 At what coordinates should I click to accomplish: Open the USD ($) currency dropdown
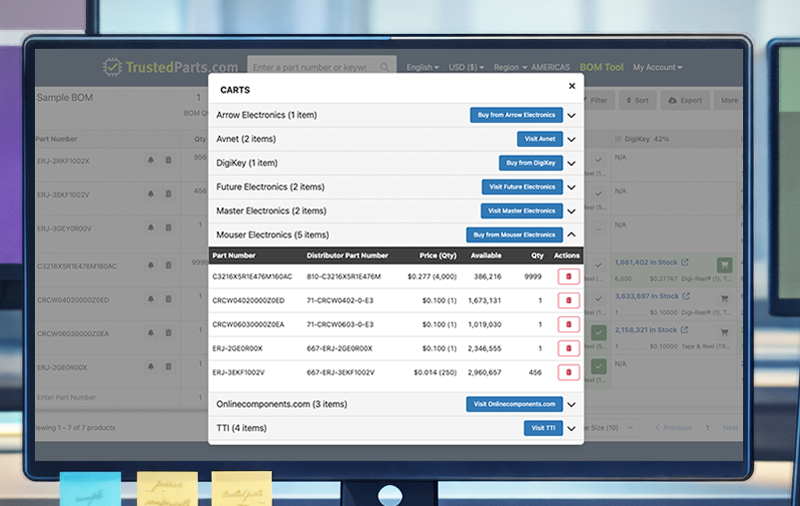(x=466, y=67)
